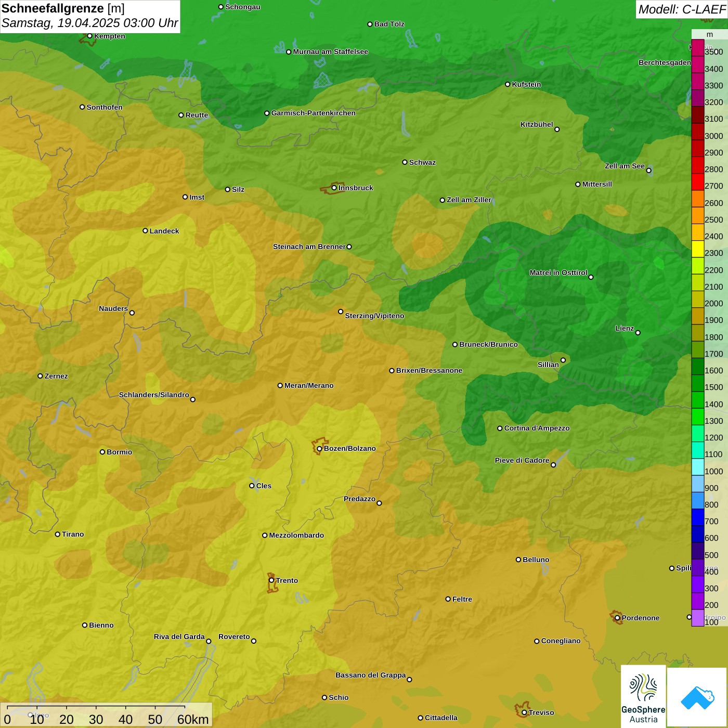
Task: Click the Modell: C-LAEF label
Action: (682, 9)
